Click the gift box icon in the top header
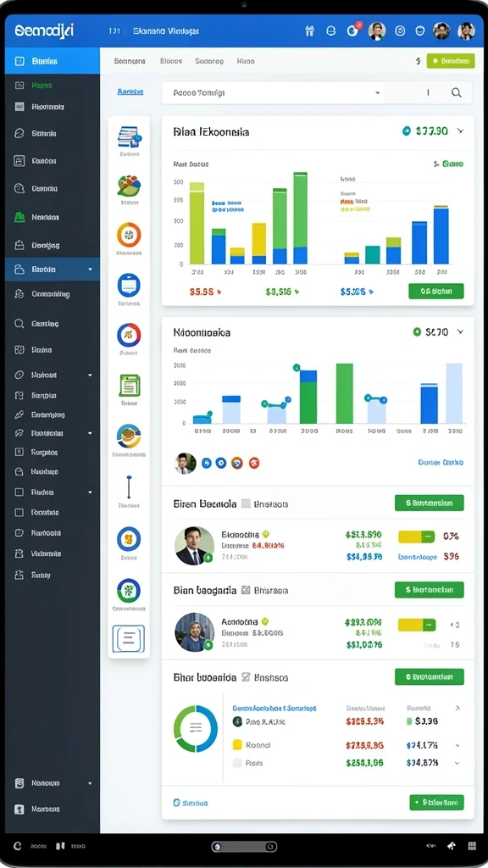Viewport: 488px width, 868px height. tap(310, 31)
